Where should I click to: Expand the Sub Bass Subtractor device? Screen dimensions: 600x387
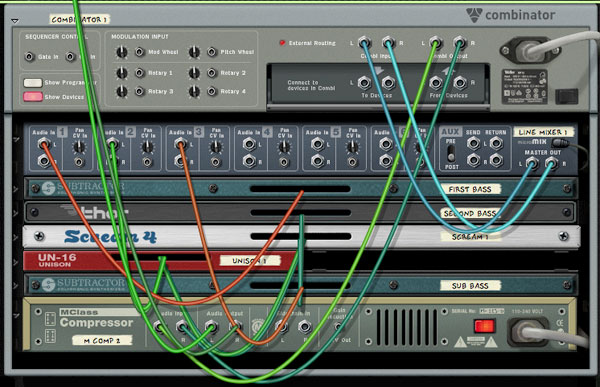(x=16, y=286)
